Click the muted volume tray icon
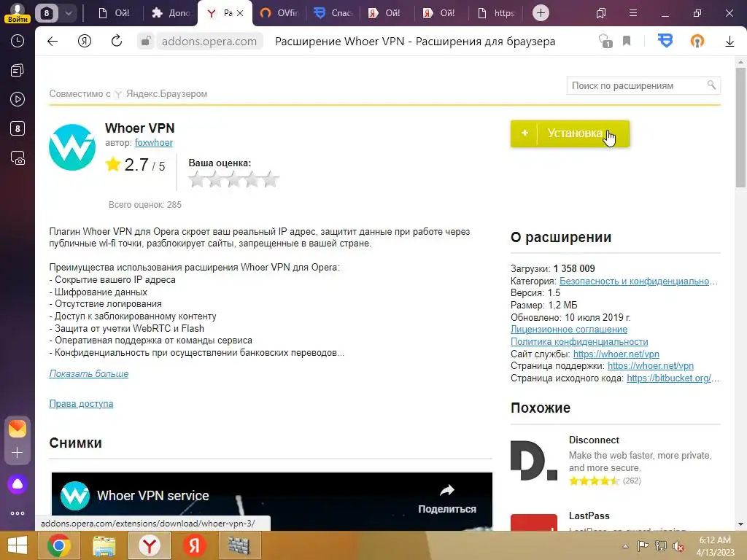This screenshot has height=560, width=747. (x=678, y=545)
